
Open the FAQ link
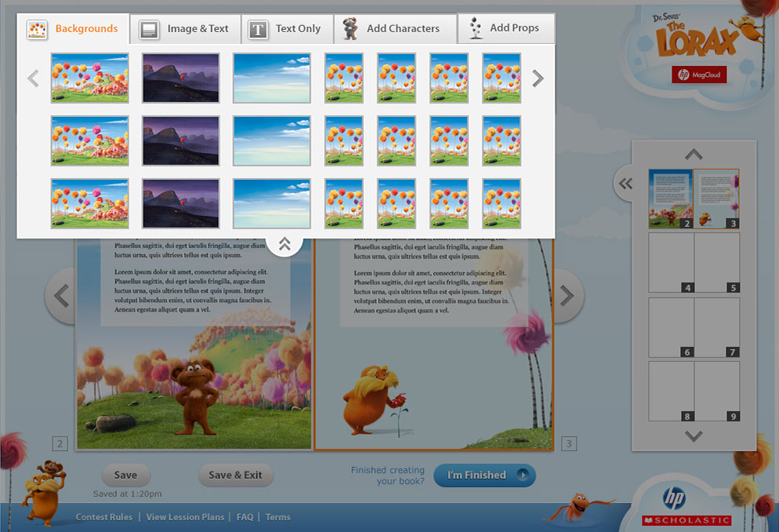[x=245, y=517]
